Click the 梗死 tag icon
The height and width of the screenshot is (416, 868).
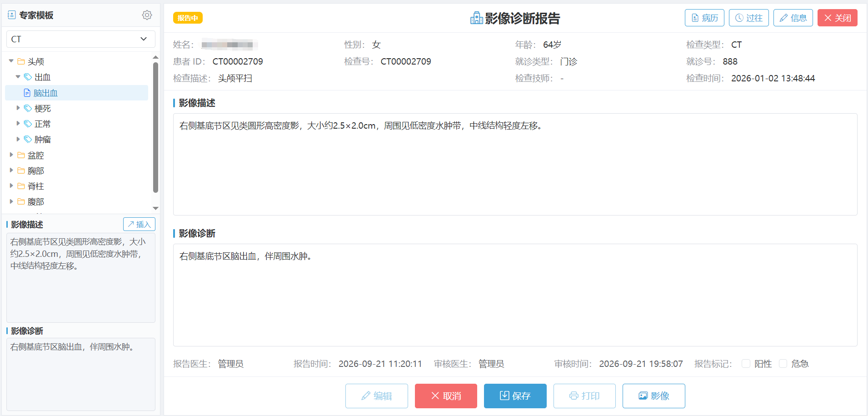[28, 108]
